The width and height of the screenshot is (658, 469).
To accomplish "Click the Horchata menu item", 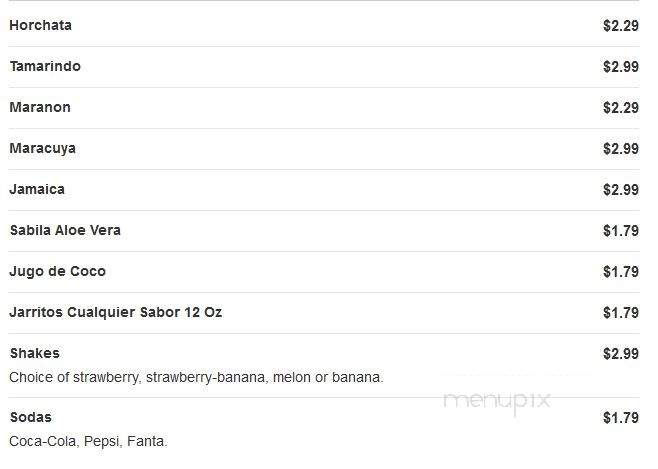I will tap(41, 26).
